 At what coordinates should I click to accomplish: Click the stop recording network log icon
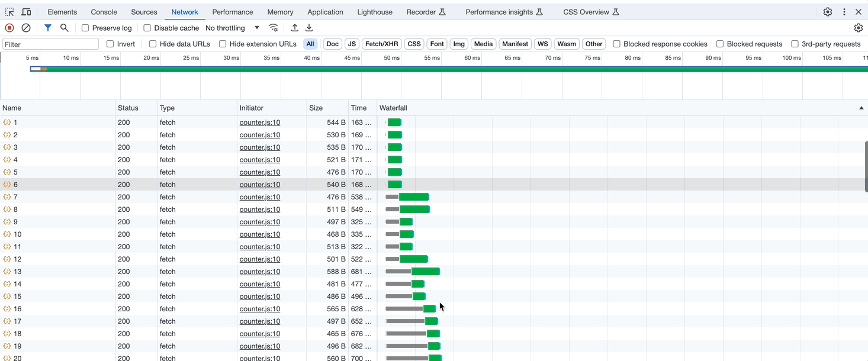[9, 28]
